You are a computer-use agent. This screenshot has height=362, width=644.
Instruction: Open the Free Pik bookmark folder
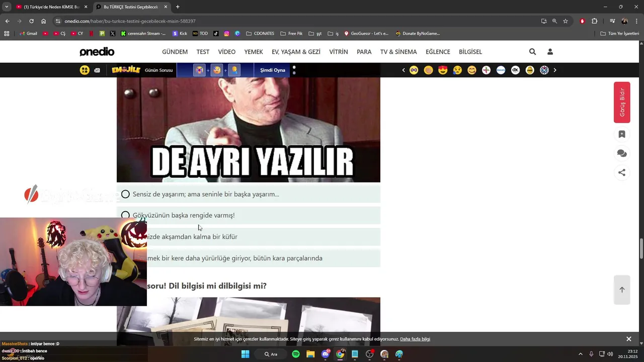pyautogui.click(x=291, y=34)
